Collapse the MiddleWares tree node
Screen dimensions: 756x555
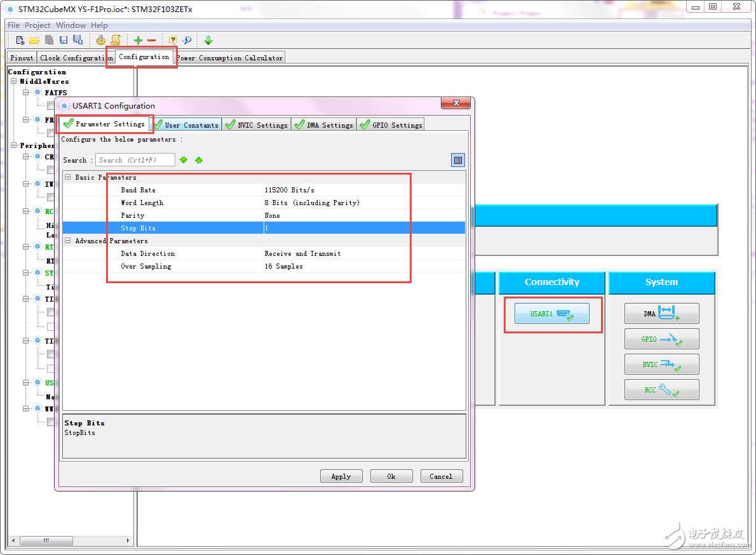point(14,81)
